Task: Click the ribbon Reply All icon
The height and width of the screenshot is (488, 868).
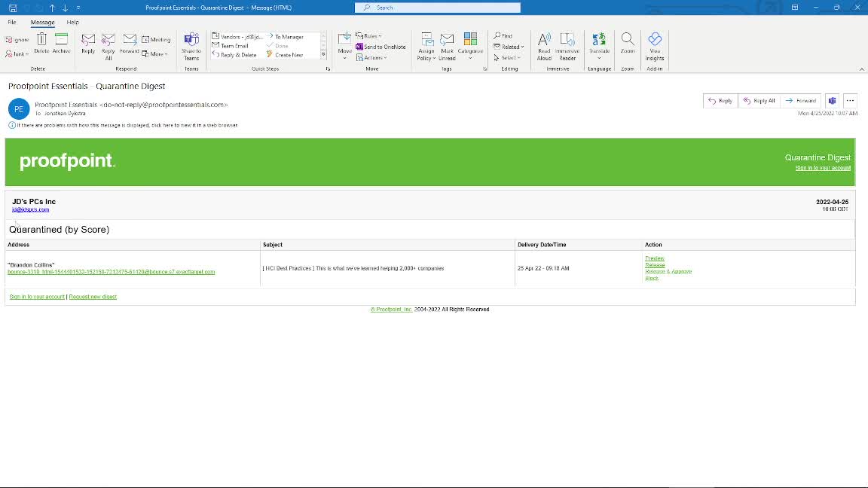Action: coord(108,47)
